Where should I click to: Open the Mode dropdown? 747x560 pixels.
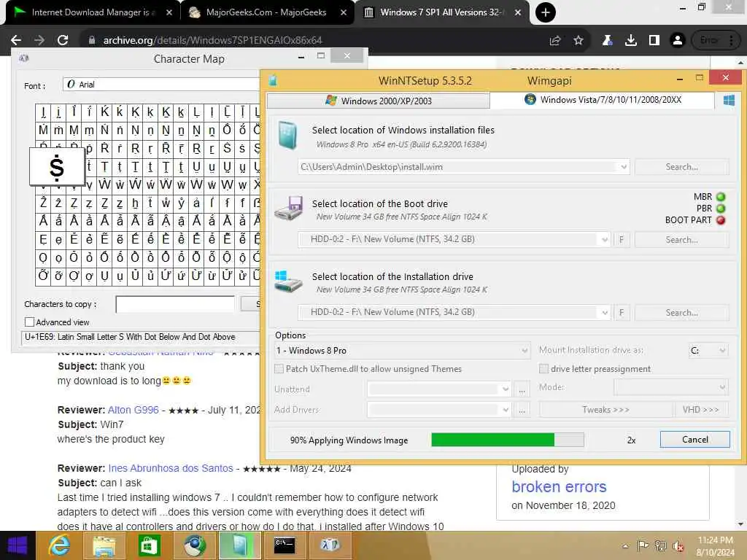pyautogui.click(x=671, y=387)
